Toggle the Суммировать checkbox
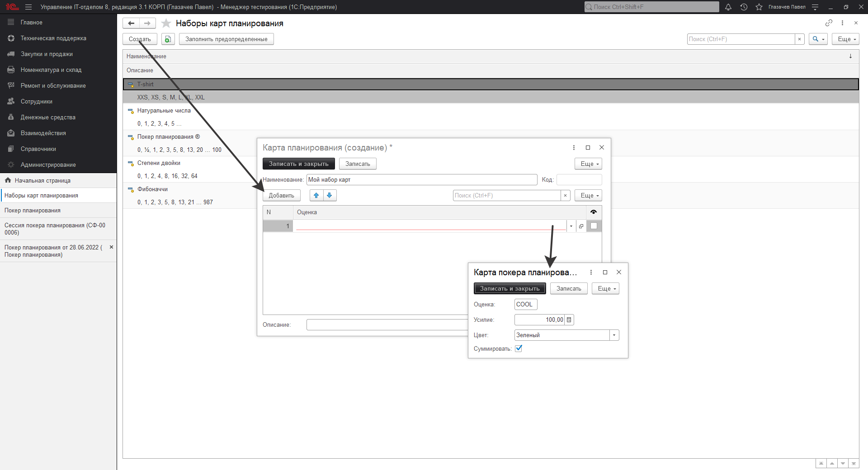This screenshot has height=470, width=868. coord(519,348)
